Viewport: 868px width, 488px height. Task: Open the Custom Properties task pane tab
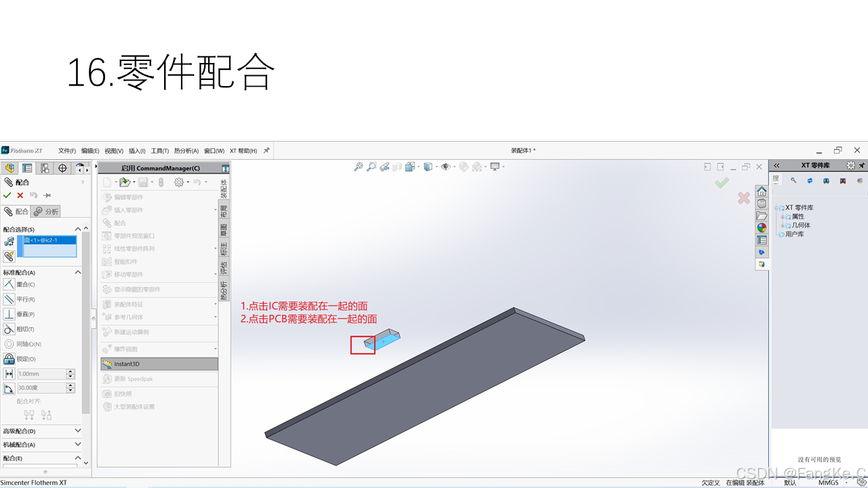(x=762, y=240)
